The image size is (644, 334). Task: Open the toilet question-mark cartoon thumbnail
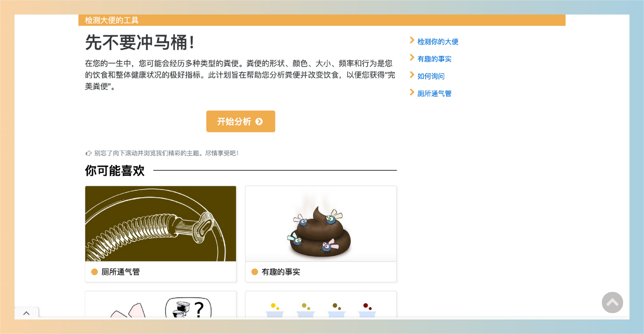161,305
